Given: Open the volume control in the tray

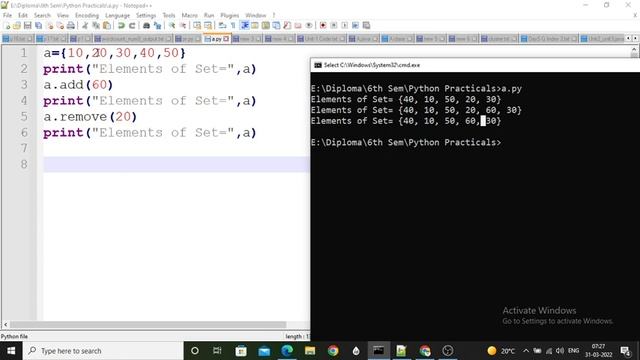Looking at the screenshot, I should coord(560,351).
